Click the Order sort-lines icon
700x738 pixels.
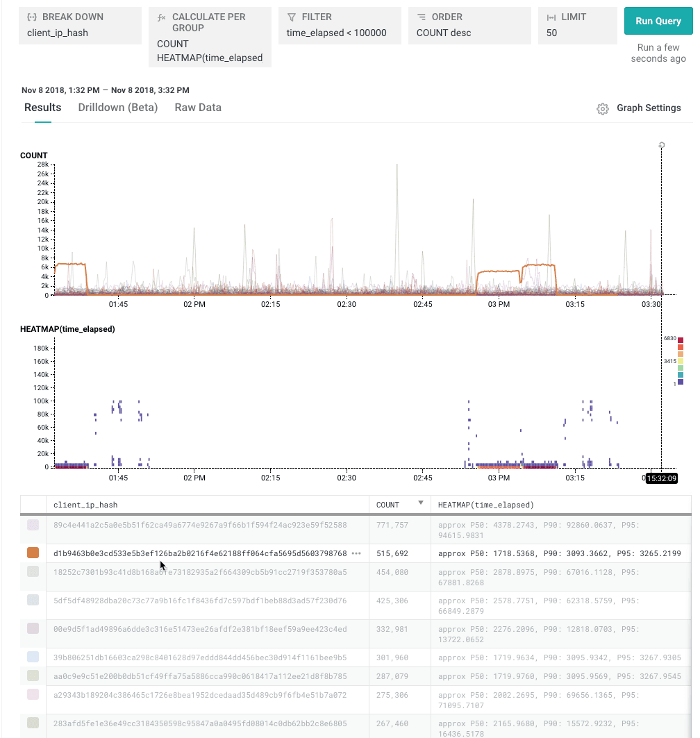coord(422,17)
